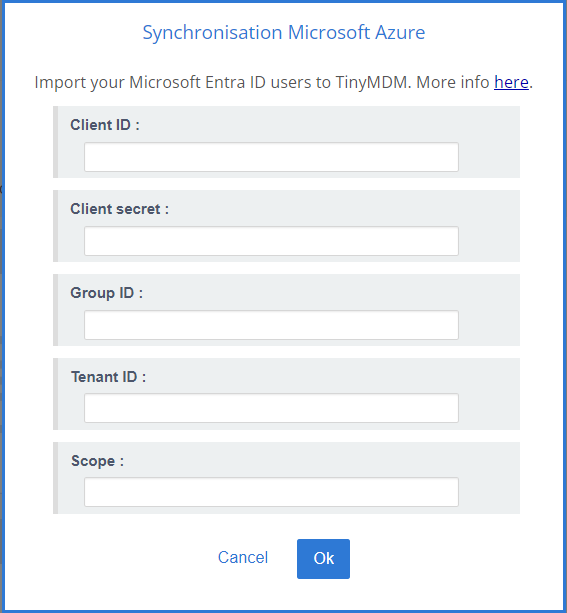Select the Group ID input box

click(271, 325)
